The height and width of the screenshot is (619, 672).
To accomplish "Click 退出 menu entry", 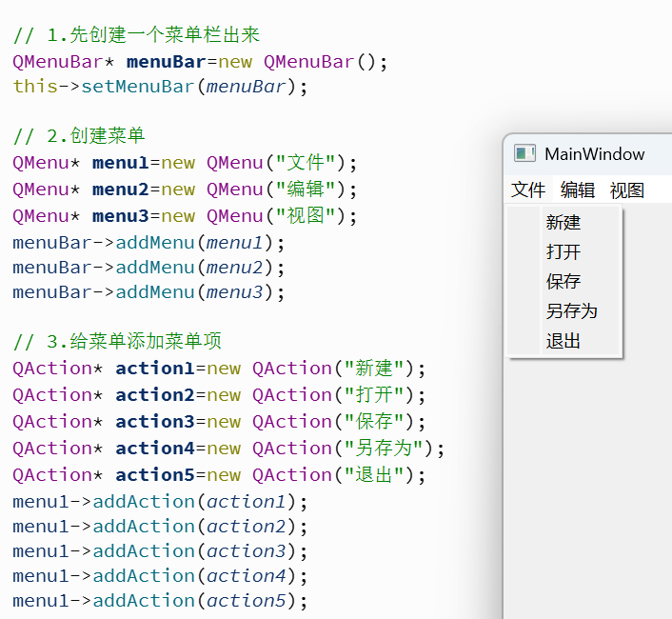I will pyautogui.click(x=563, y=341).
